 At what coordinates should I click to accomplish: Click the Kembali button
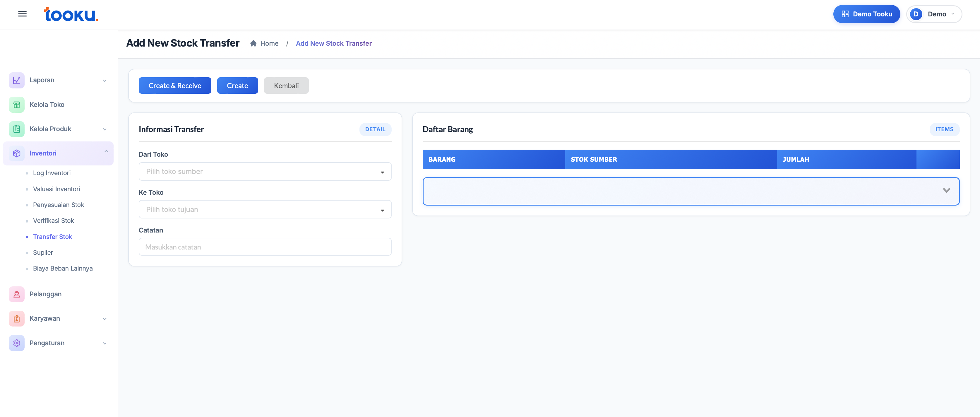pyautogui.click(x=286, y=86)
